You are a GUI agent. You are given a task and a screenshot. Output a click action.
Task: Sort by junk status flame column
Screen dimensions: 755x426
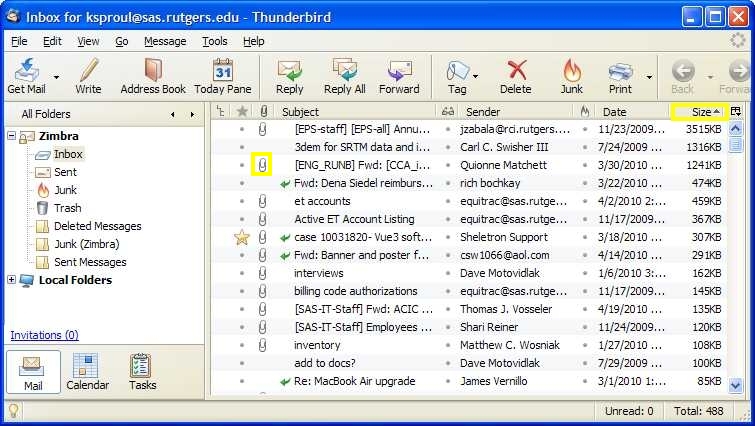coord(585,112)
